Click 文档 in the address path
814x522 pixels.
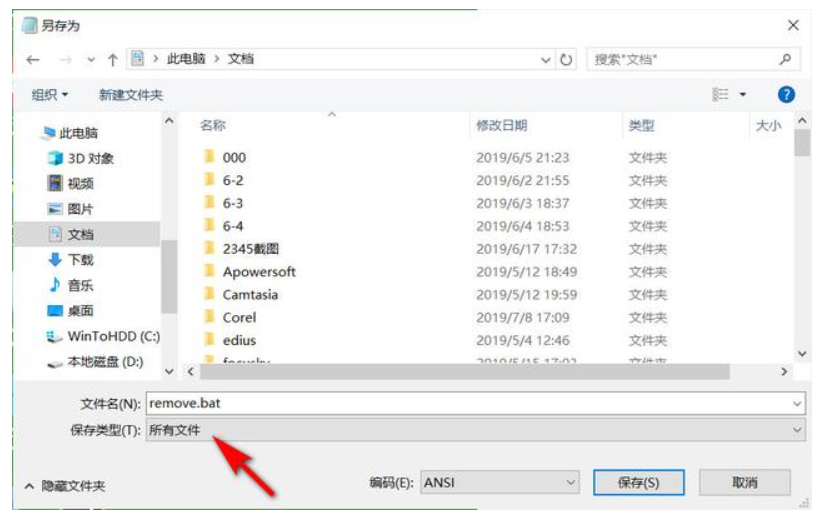241,59
